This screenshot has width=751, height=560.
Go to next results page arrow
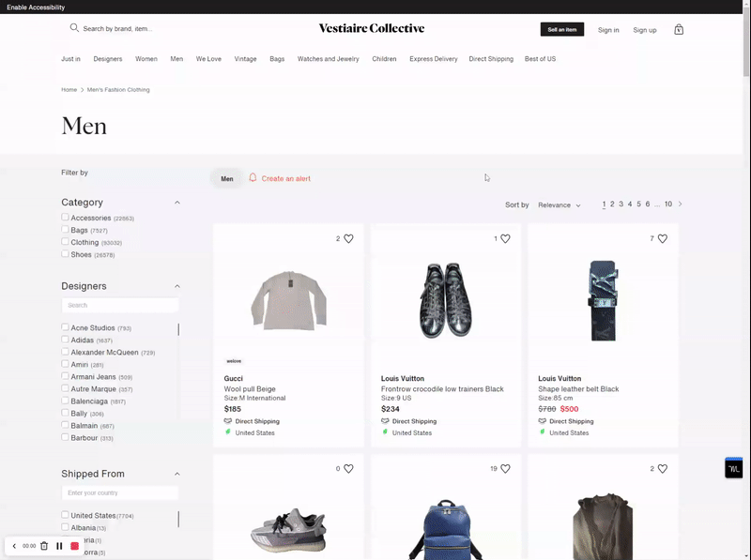point(680,204)
